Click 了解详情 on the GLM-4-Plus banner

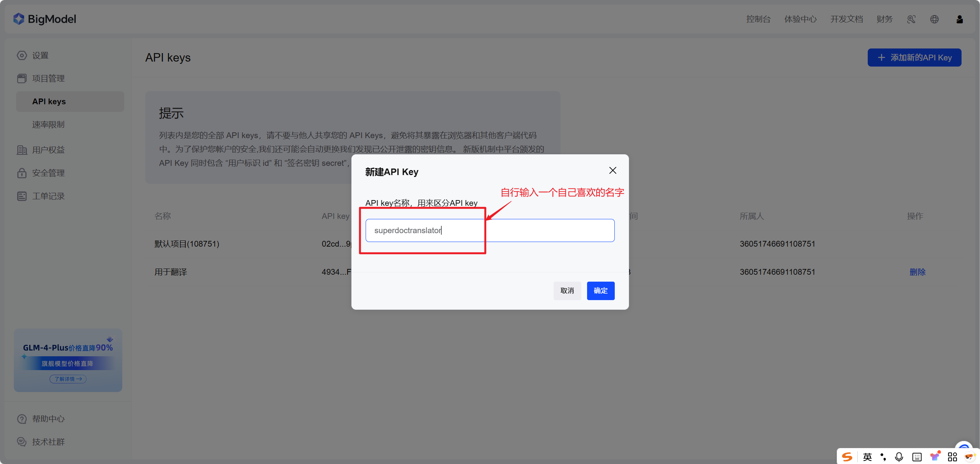[68, 379]
